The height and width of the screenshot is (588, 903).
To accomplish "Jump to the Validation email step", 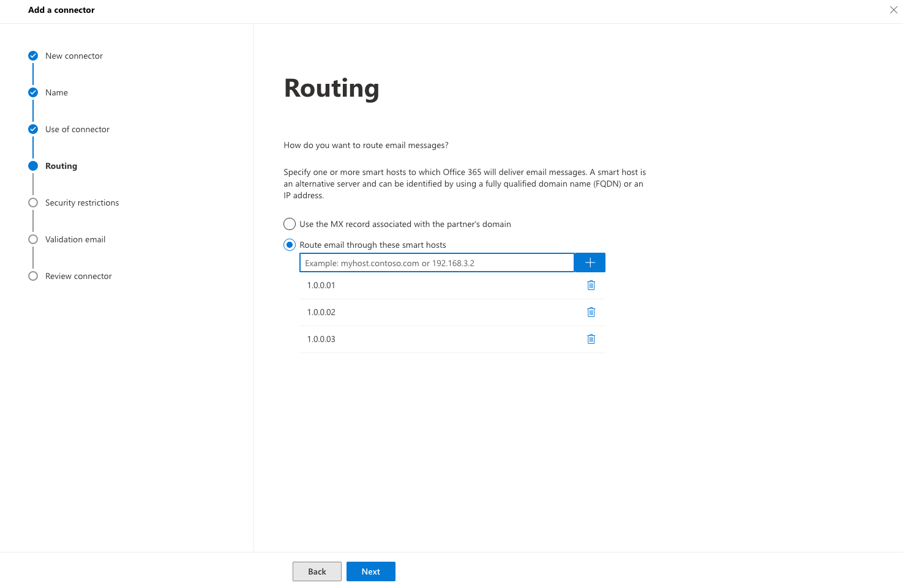I will coord(75,239).
